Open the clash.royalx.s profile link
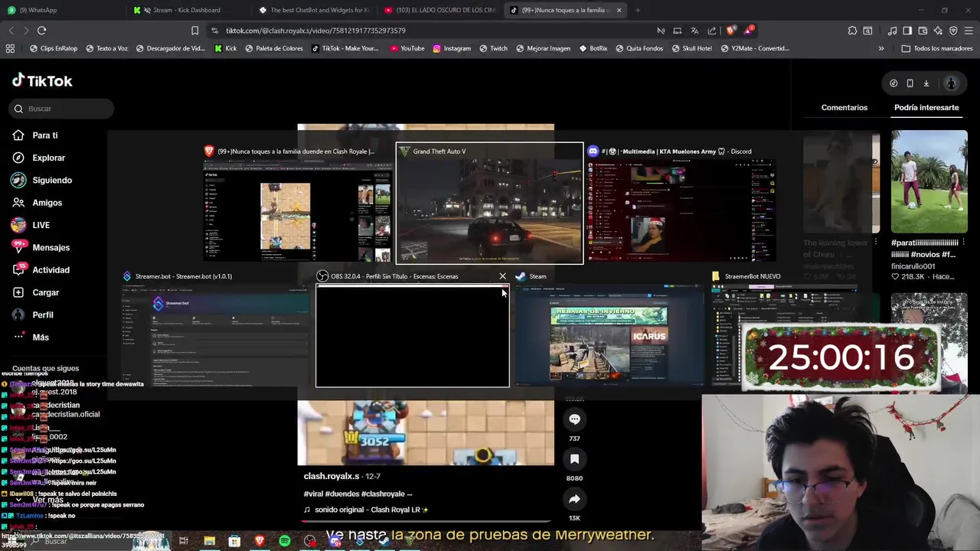Screen dimensions: 980x551 [x=332, y=476]
